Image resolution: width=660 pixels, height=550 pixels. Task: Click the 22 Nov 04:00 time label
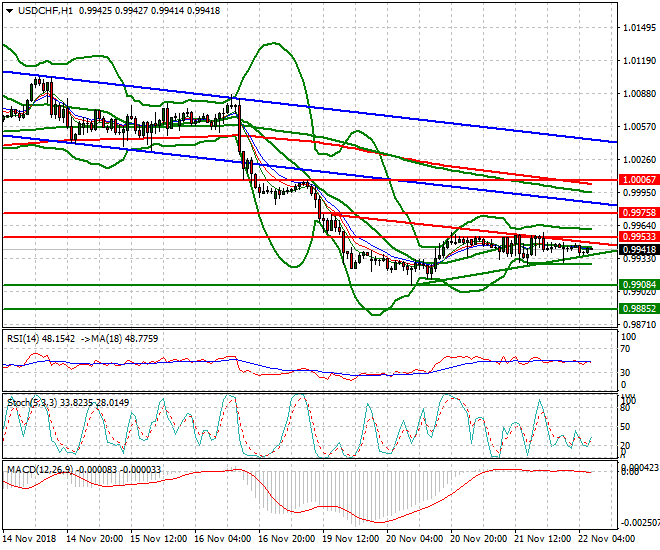click(607, 539)
